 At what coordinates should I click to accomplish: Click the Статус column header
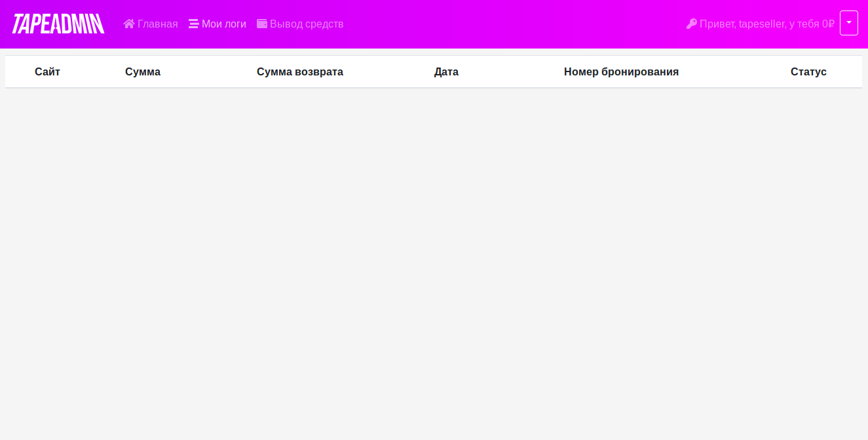(x=808, y=71)
